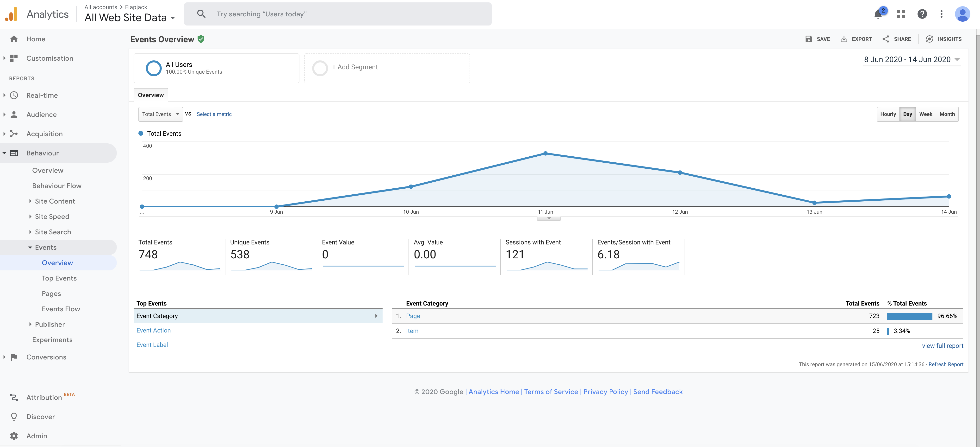
Task: Click the Insights icon
Action: [929, 39]
